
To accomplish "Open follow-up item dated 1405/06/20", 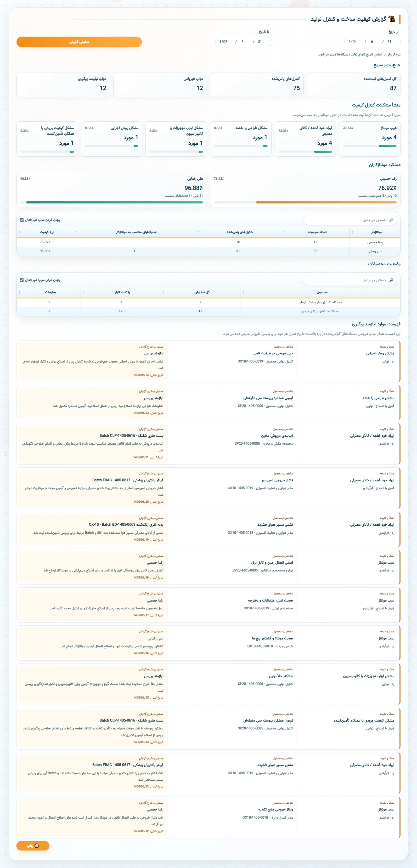I will [208, 488].
